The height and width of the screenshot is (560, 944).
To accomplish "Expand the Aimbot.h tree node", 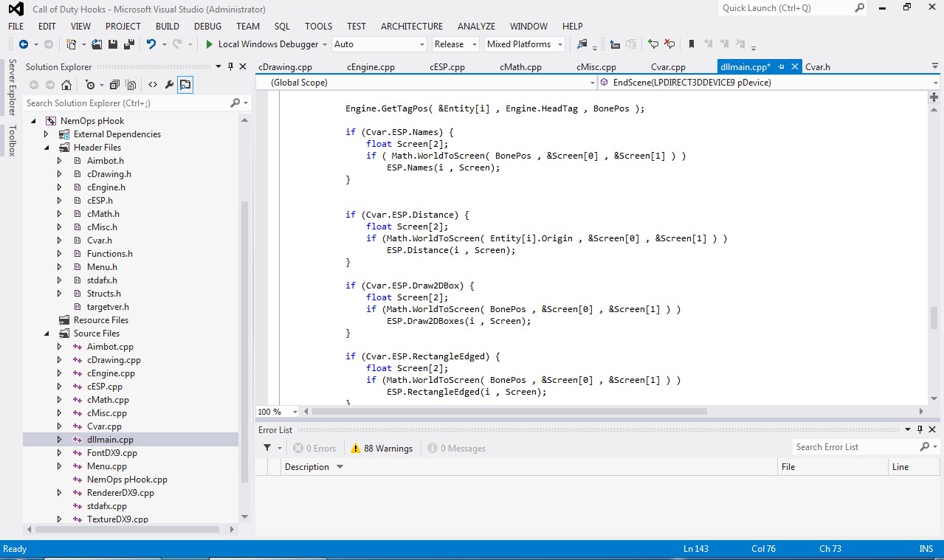I will coord(60,161).
